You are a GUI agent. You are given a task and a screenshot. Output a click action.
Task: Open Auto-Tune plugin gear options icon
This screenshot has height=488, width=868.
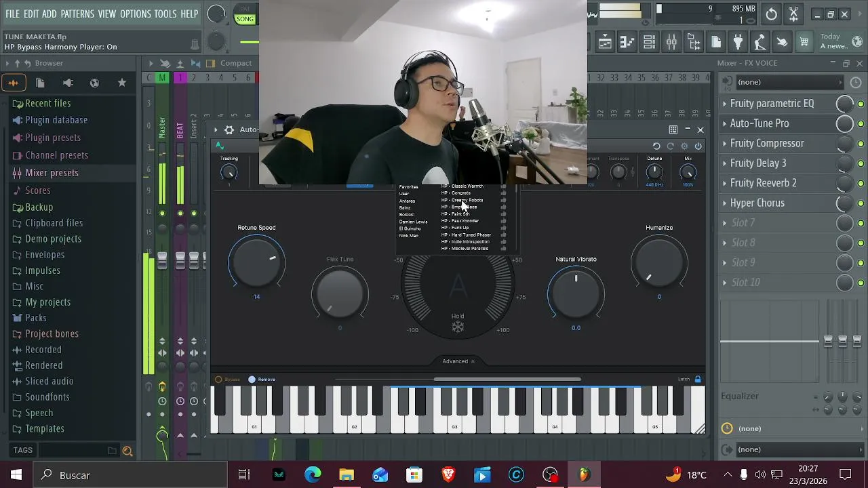tap(229, 130)
